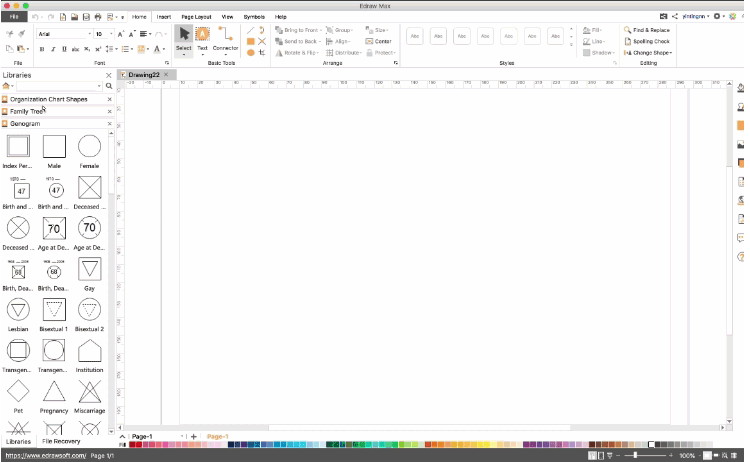Open the Fill dropdown in Styles
750x462 pixels.
click(593, 30)
